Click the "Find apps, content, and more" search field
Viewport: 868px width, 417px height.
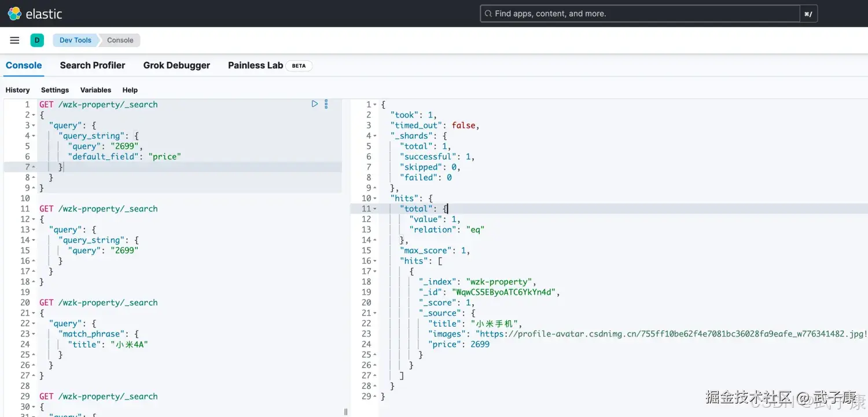[637, 13]
